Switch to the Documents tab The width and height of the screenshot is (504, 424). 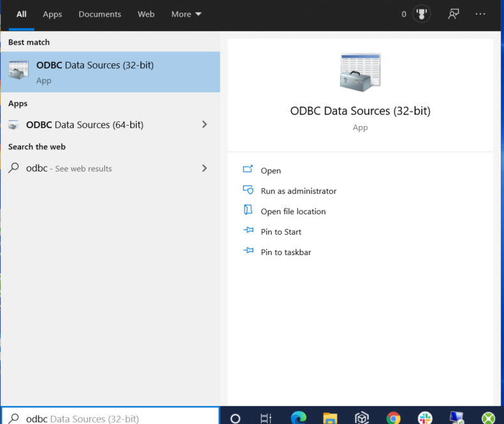[x=100, y=14]
